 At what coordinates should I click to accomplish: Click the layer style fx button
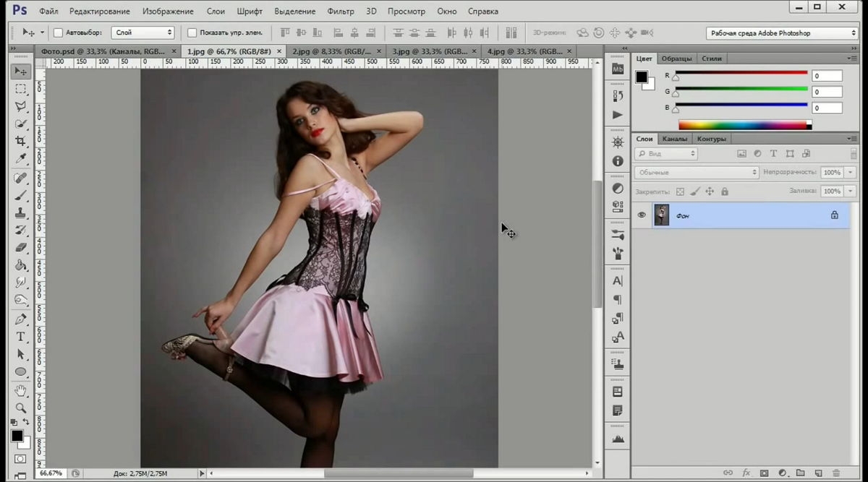(x=746, y=473)
